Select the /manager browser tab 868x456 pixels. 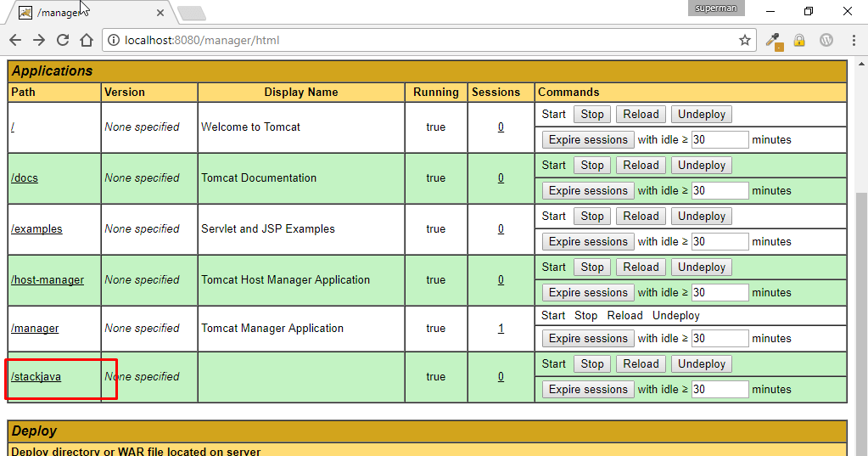point(92,12)
